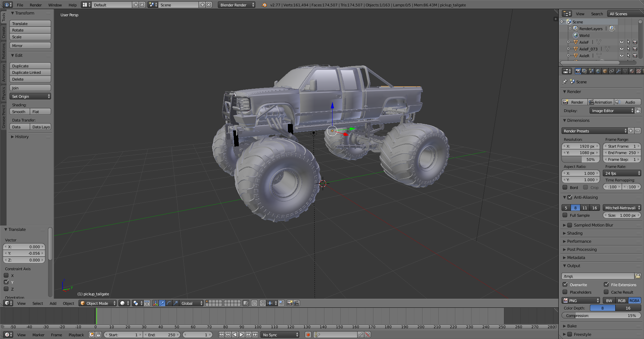Click the insert keyframe key icon

click(x=361, y=335)
